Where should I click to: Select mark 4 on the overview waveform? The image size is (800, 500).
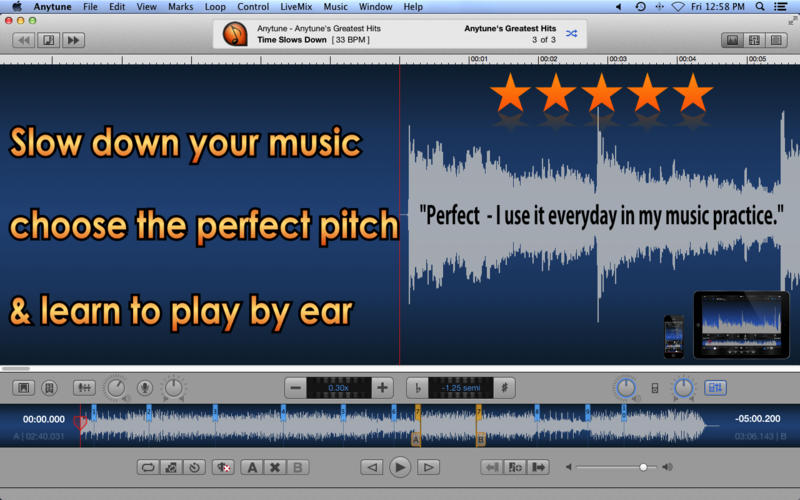pyautogui.click(x=283, y=412)
